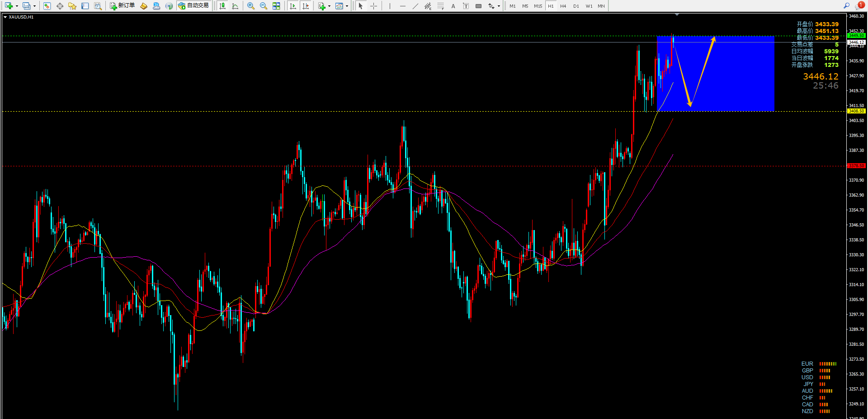
Task: Click the zoom out magnifier icon
Action: pos(264,6)
